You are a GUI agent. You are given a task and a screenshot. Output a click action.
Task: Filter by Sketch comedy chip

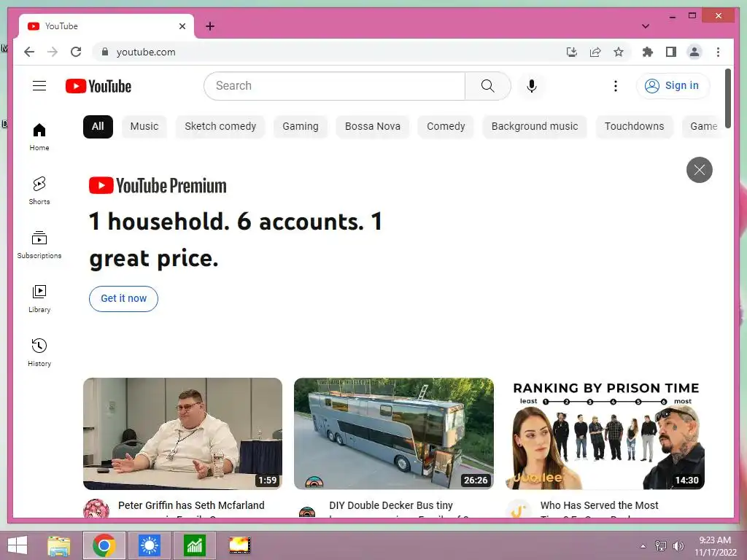pyautogui.click(x=220, y=127)
